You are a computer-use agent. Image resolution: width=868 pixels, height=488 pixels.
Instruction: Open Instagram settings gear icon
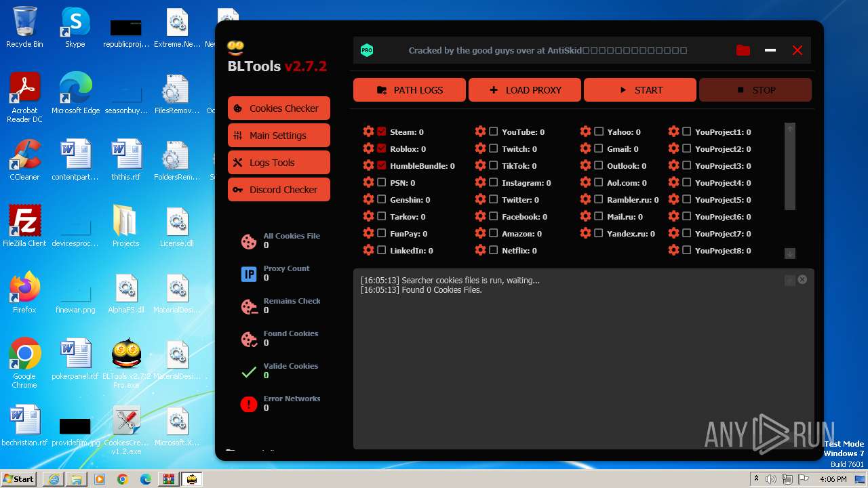click(480, 182)
